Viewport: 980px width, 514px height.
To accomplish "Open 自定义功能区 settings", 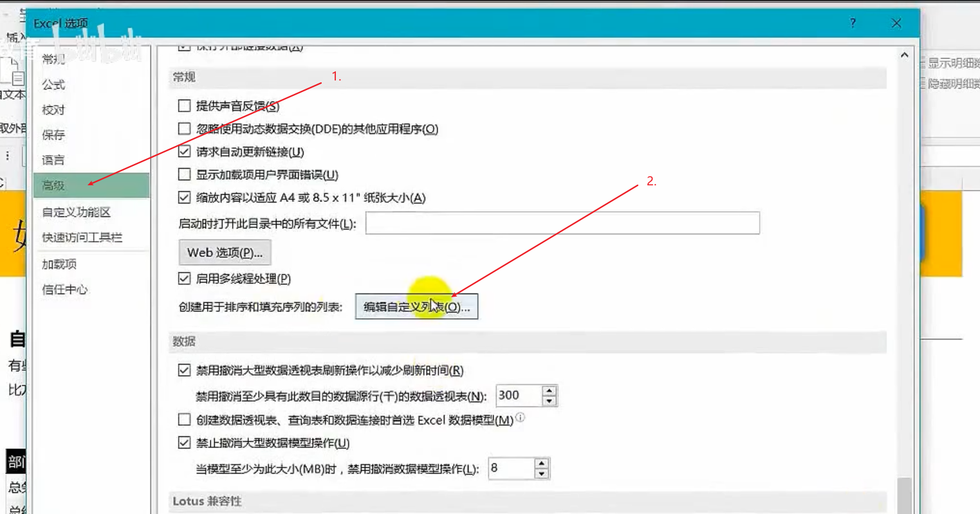I will 77,212.
